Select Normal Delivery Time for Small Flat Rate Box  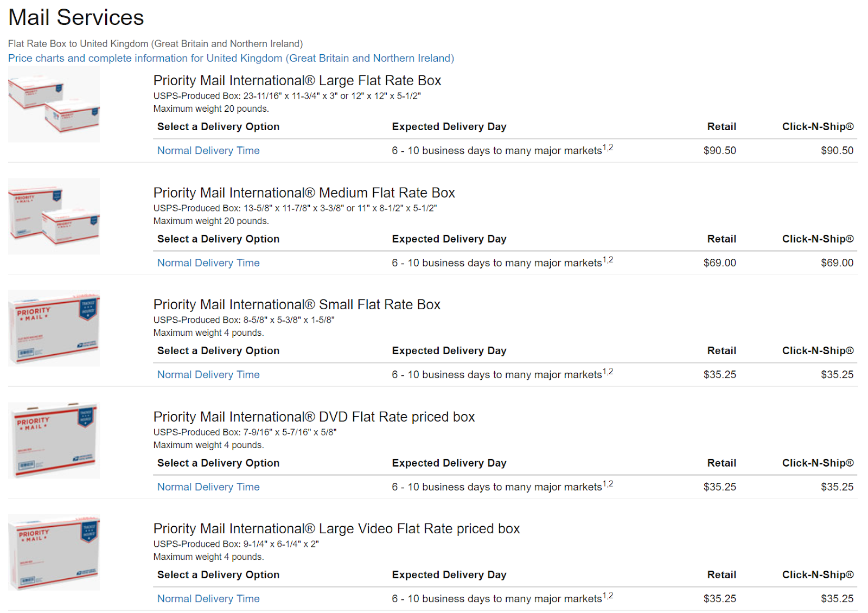208,375
